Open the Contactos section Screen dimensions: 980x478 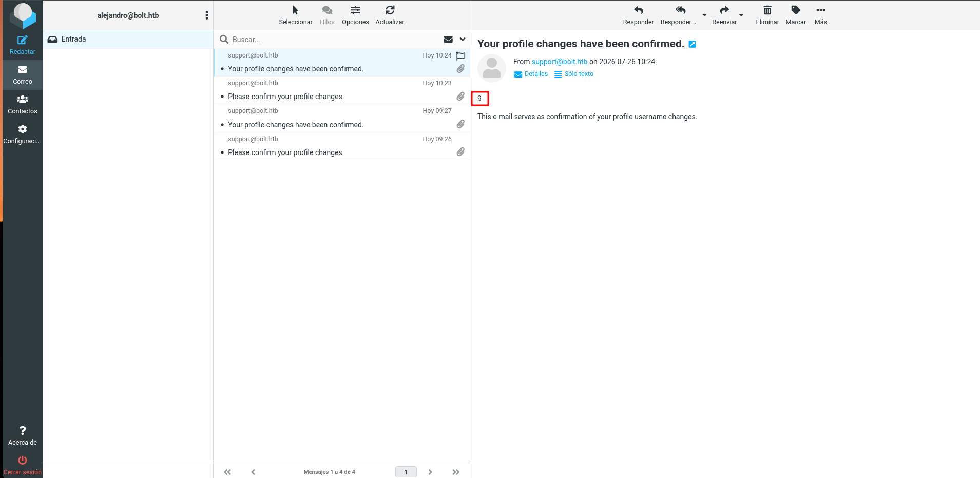pos(23,105)
